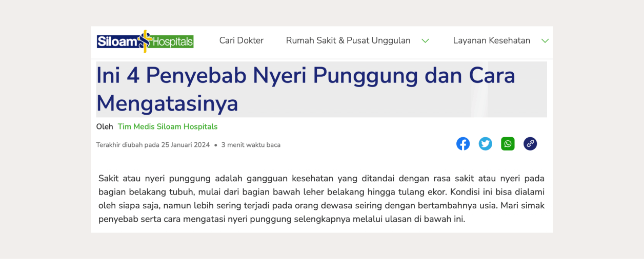
Task: Open Cari Dokter menu item
Action: click(241, 40)
